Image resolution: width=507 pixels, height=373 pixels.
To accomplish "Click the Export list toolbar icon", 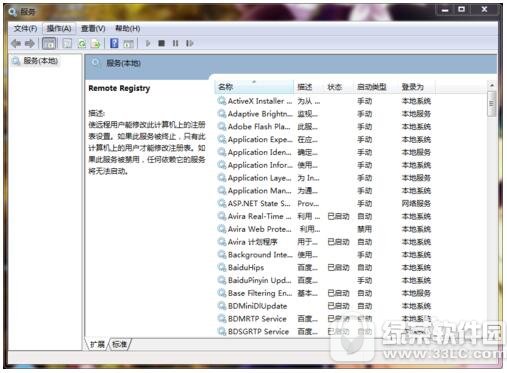I will pyautogui.click(x=96, y=43).
